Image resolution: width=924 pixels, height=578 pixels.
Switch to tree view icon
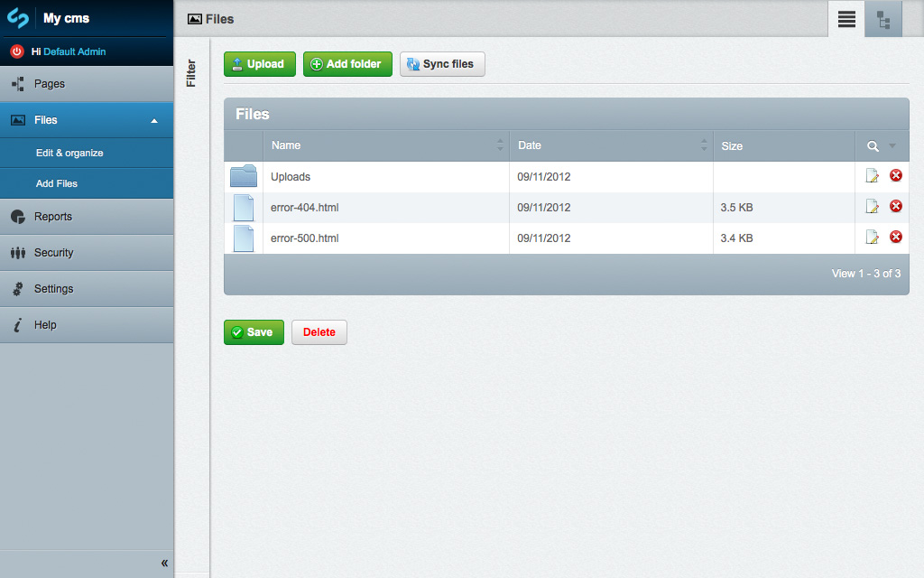pyautogui.click(x=883, y=19)
